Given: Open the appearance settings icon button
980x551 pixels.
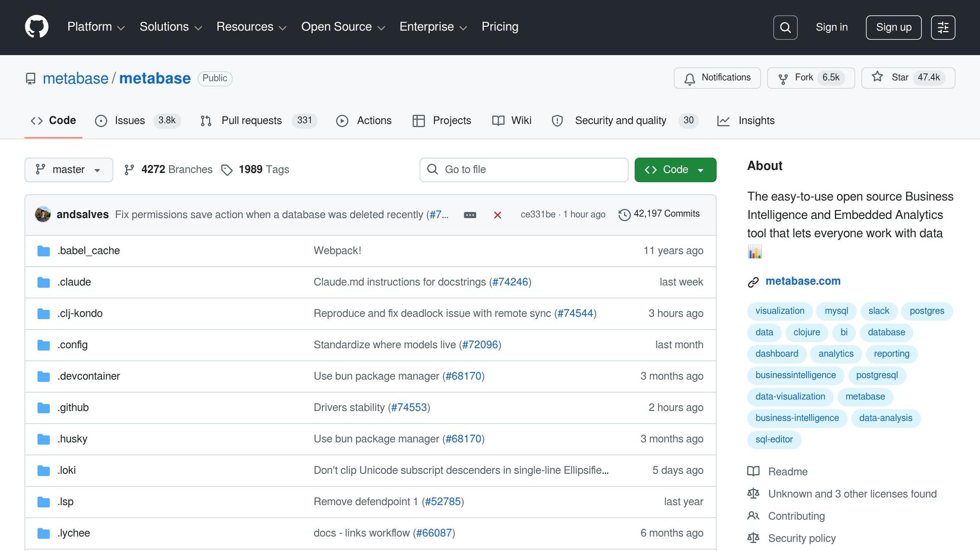Looking at the screenshot, I should click(x=943, y=27).
